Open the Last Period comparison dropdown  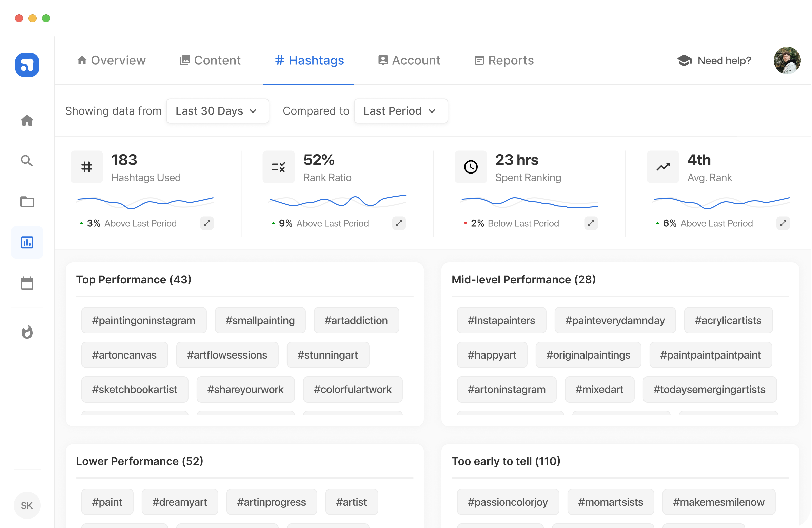(x=401, y=111)
